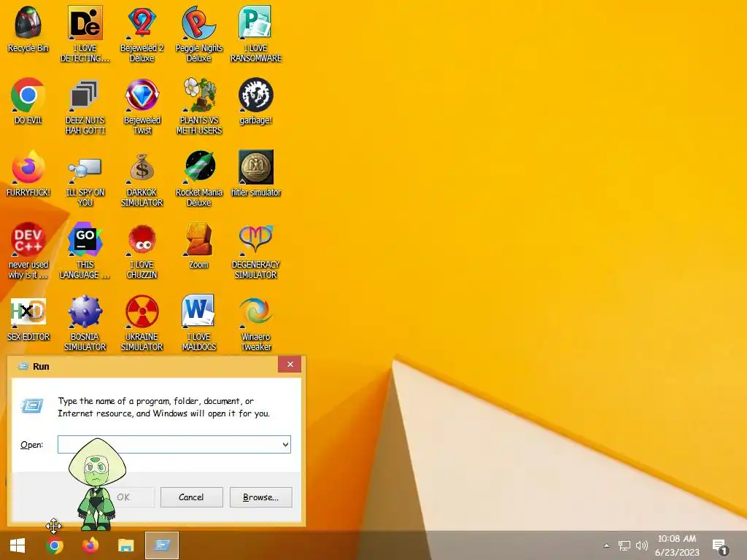The width and height of the screenshot is (747, 560).
Task: Click the green Peridot desktop mascot
Action: [x=97, y=484]
